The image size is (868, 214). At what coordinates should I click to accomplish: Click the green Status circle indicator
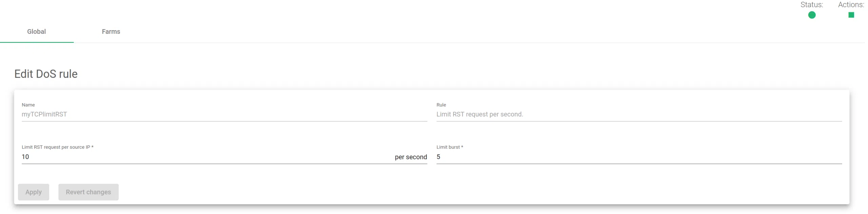811,15
